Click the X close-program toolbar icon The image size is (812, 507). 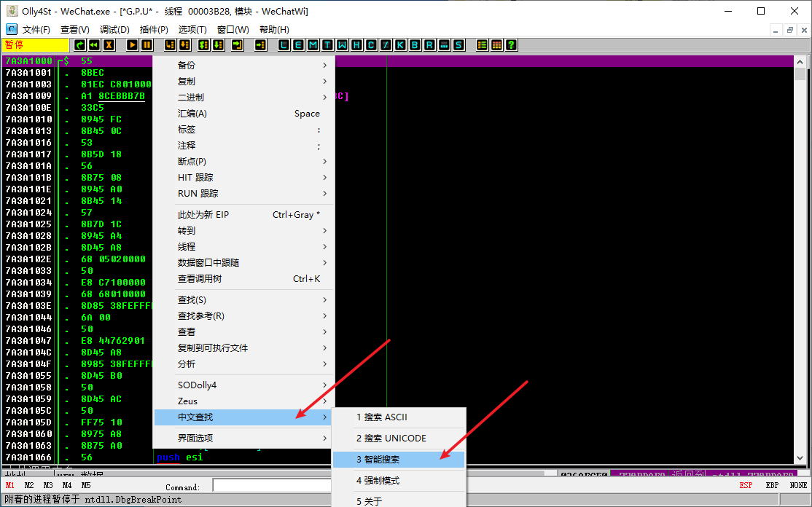pyautogui.click(x=109, y=45)
